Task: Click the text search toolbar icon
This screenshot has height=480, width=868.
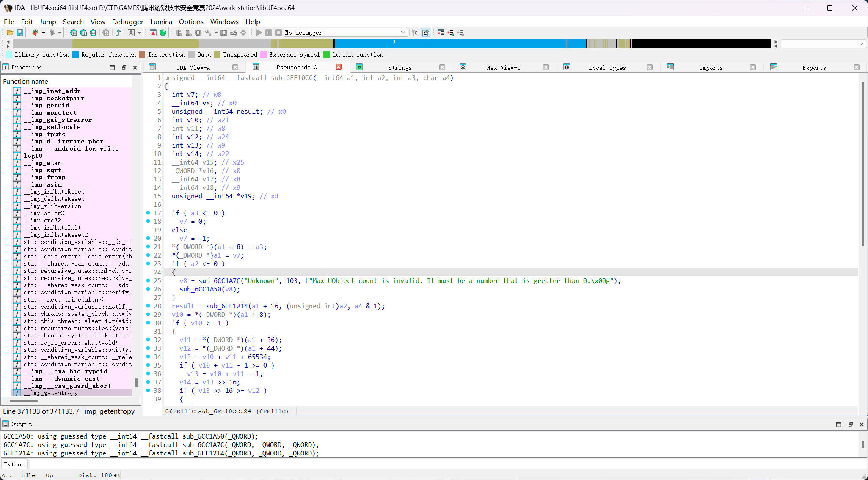Action: pyautogui.click(x=84, y=33)
